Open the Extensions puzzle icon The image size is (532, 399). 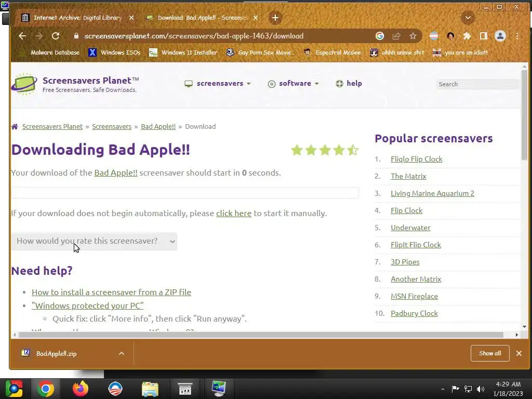coord(467,36)
